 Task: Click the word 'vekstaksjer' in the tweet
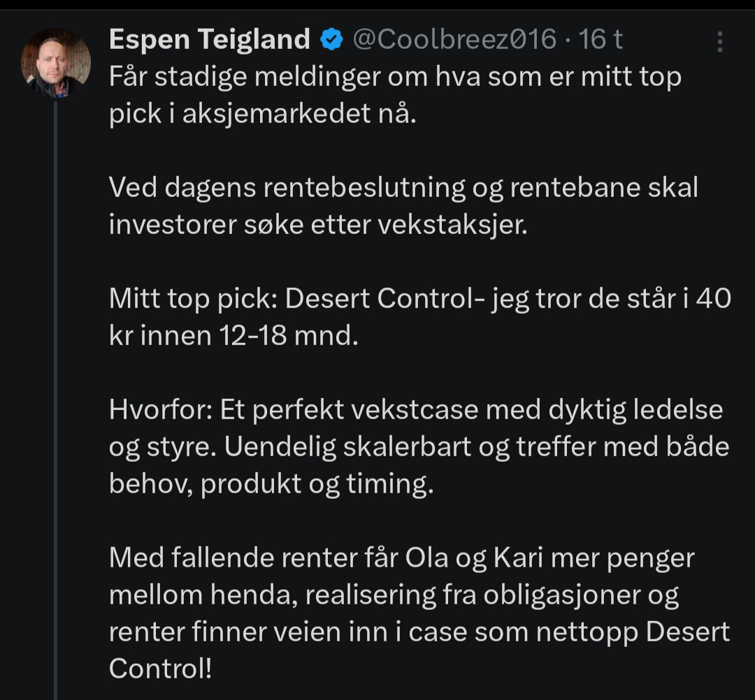click(452, 225)
